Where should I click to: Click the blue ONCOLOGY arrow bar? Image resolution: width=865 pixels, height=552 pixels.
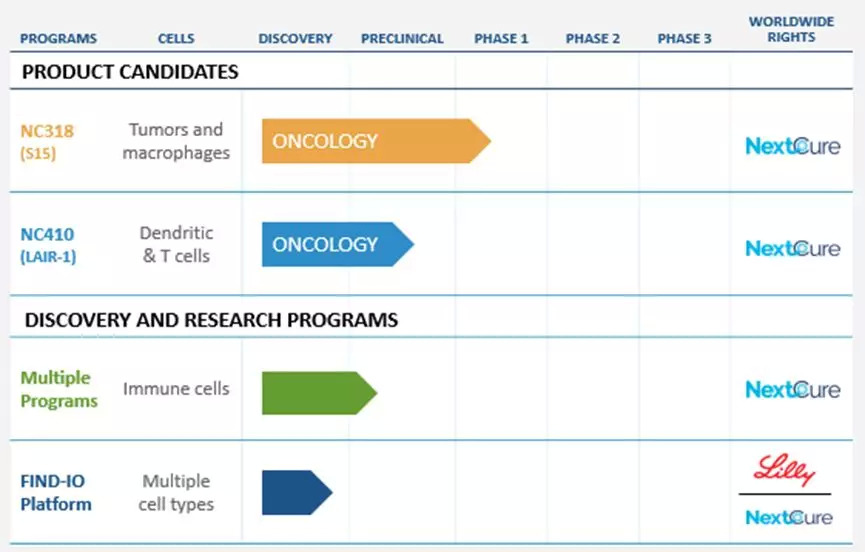[337, 244]
